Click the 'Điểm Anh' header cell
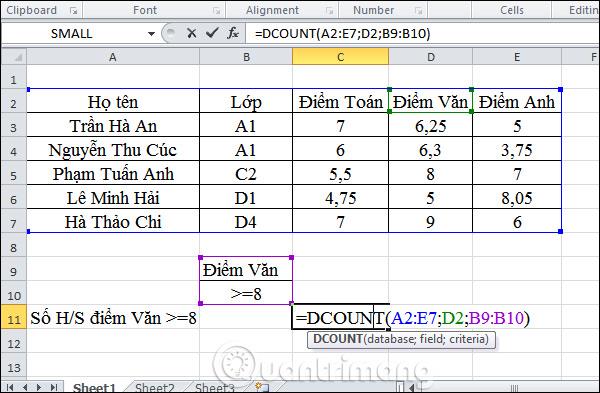 (517, 101)
